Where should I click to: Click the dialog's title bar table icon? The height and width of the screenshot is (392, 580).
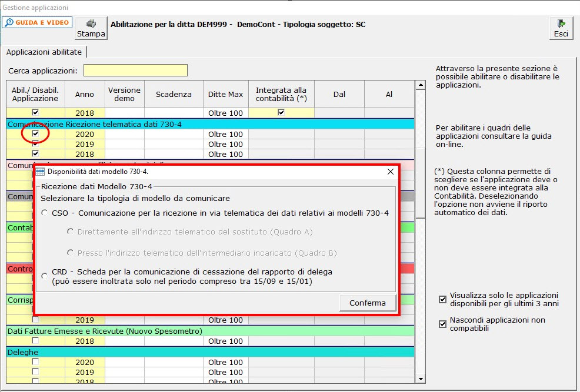40,172
